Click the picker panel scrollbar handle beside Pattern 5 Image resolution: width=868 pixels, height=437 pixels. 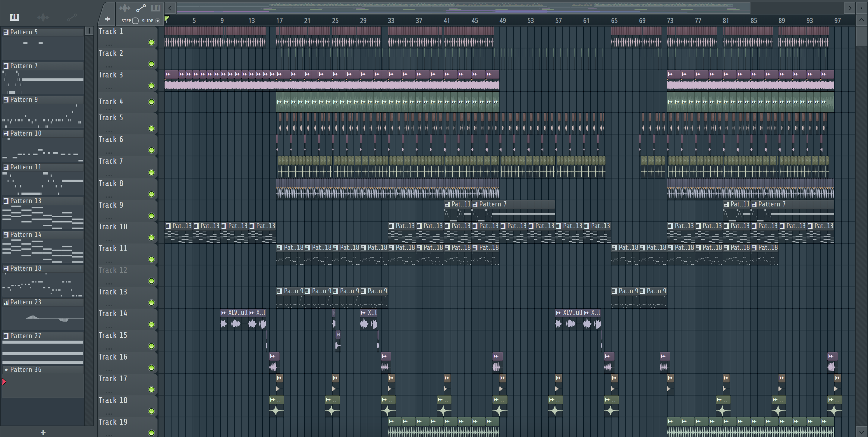[89, 31]
